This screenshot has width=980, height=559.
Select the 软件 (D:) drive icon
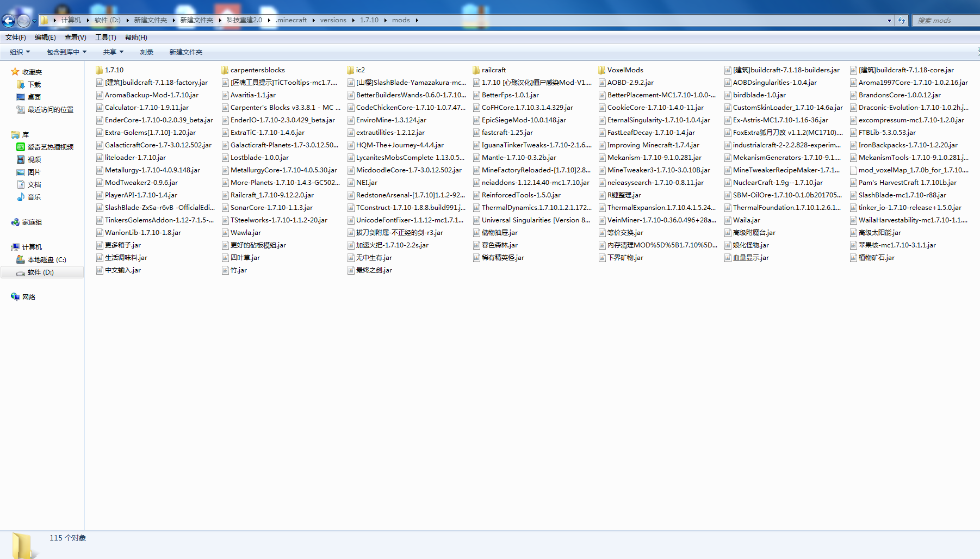pyautogui.click(x=21, y=272)
